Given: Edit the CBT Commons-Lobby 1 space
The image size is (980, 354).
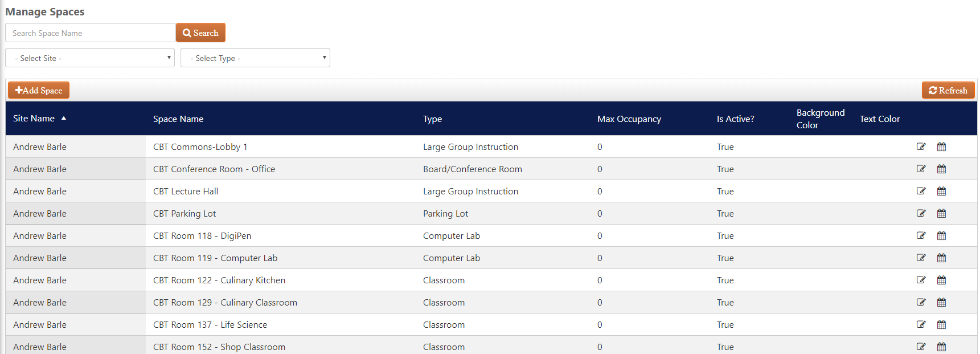Looking at the screenshot, I should [921, 147].
